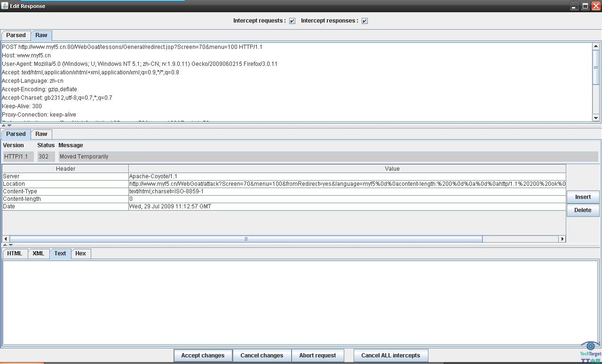Open the Raw tab of the request pane
The height and width of the screenshot is (364, 602).
tap(41, 35)
